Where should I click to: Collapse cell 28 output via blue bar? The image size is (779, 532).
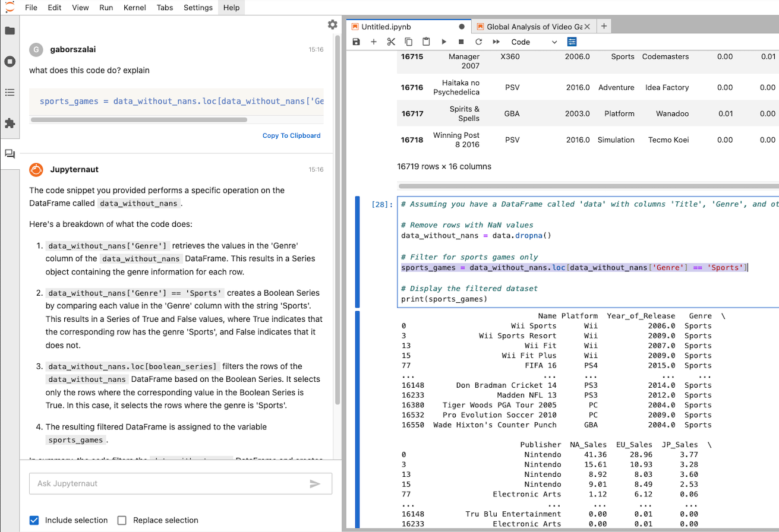(358, 419)
